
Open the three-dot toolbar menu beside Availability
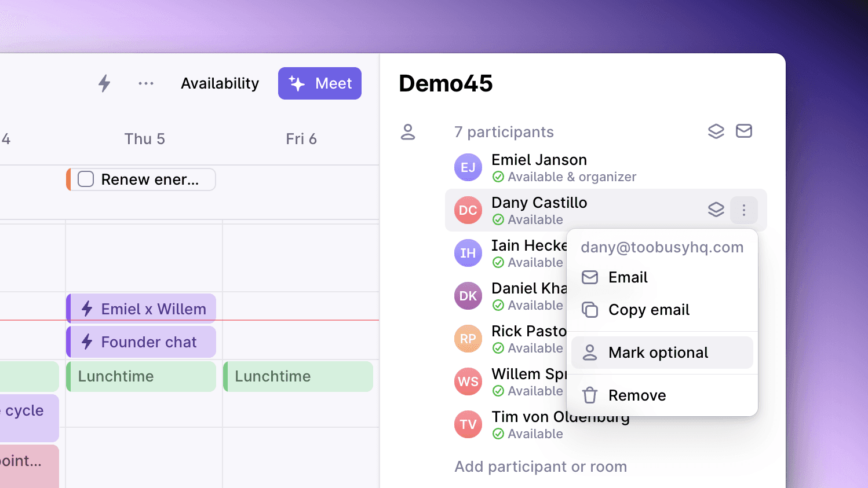146,83
